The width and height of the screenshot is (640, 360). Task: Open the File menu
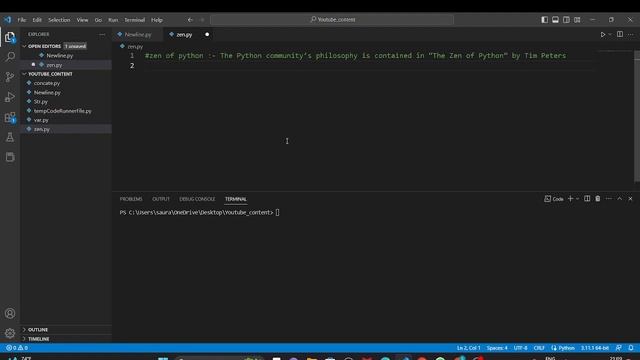(x=22, y=20)
